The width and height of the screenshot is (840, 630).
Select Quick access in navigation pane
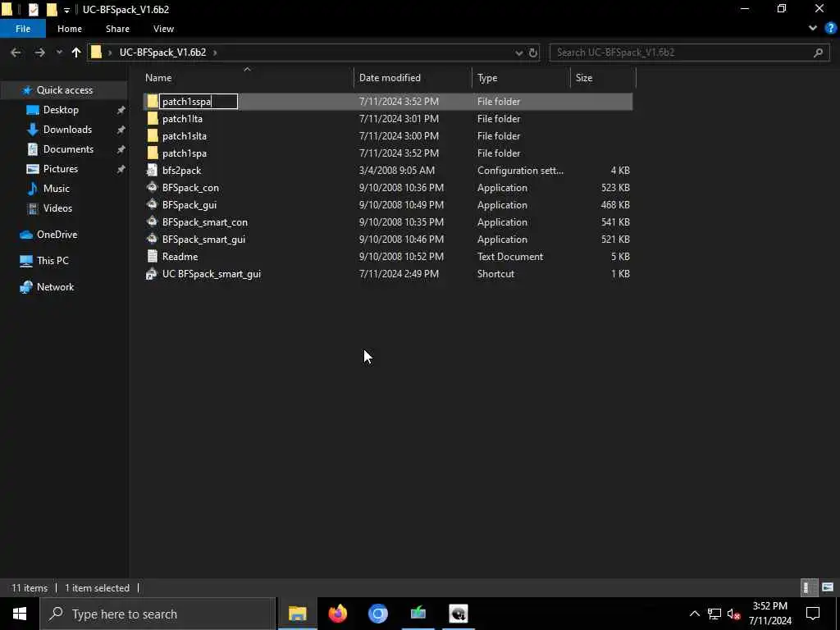64,90
